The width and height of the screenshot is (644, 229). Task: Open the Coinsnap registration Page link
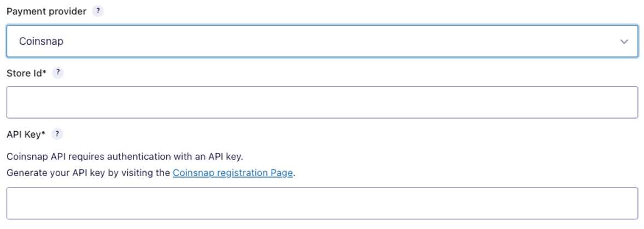(x=232, y=173)
